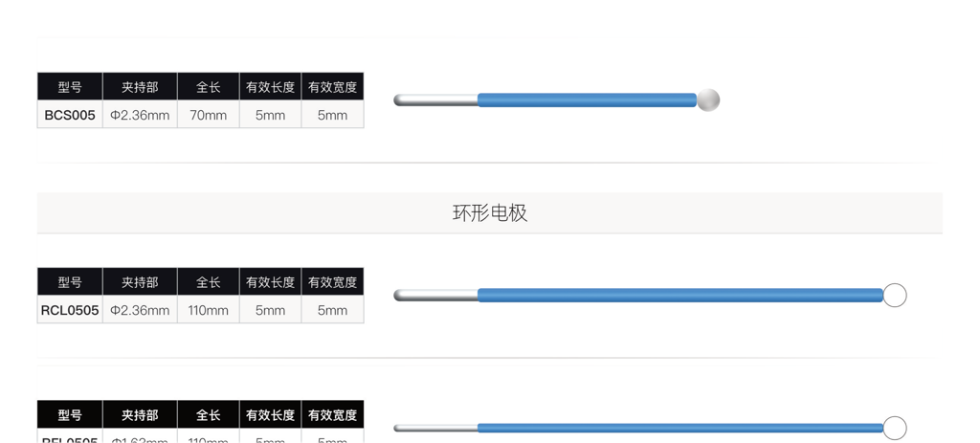This screenshot has height=443, width=980.
Task: Click the ring tip of the bottom electrode
Action: coord(895,428)
